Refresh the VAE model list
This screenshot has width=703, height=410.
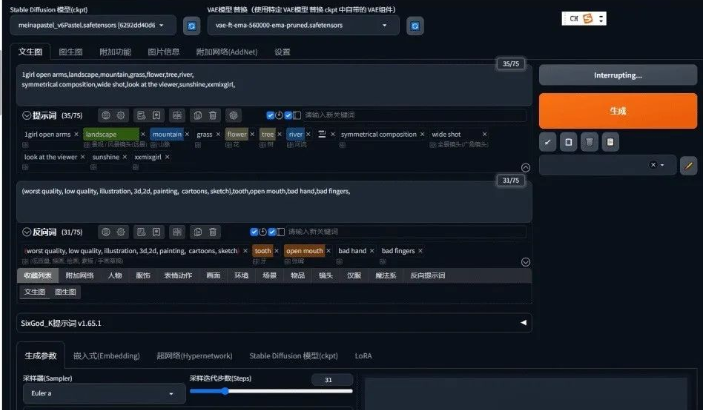coord(415,26)
